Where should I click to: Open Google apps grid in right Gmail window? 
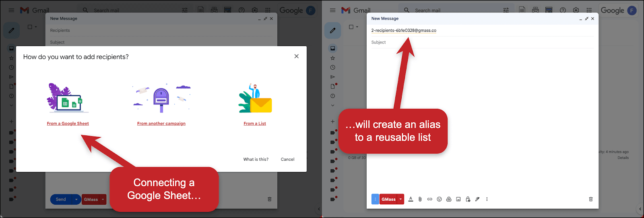click(x=589, y=10)
